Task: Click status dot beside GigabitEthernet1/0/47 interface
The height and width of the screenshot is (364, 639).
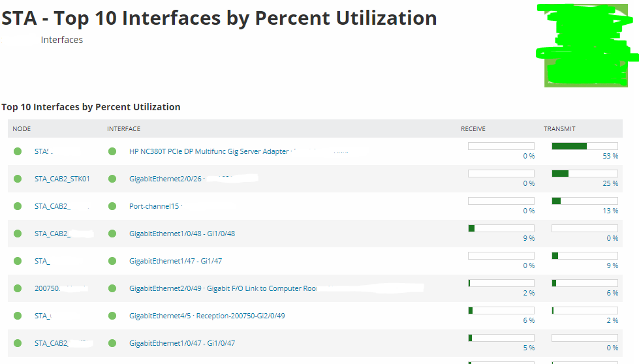Action: coord(112,343)
